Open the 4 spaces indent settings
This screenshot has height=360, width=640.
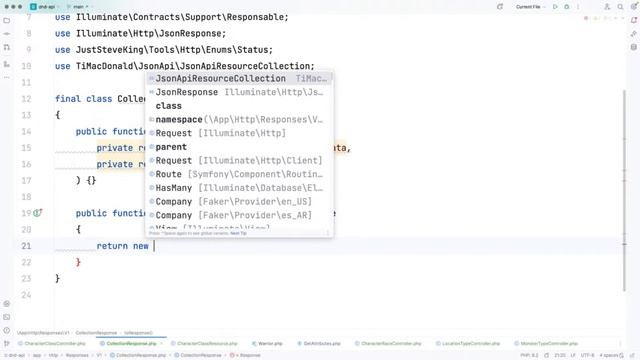point(609,355)
